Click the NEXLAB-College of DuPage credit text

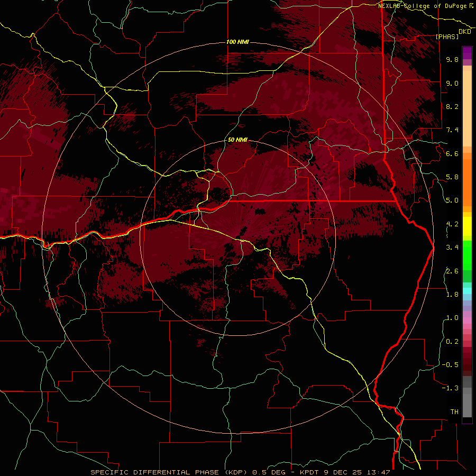[x=423, y=6]
